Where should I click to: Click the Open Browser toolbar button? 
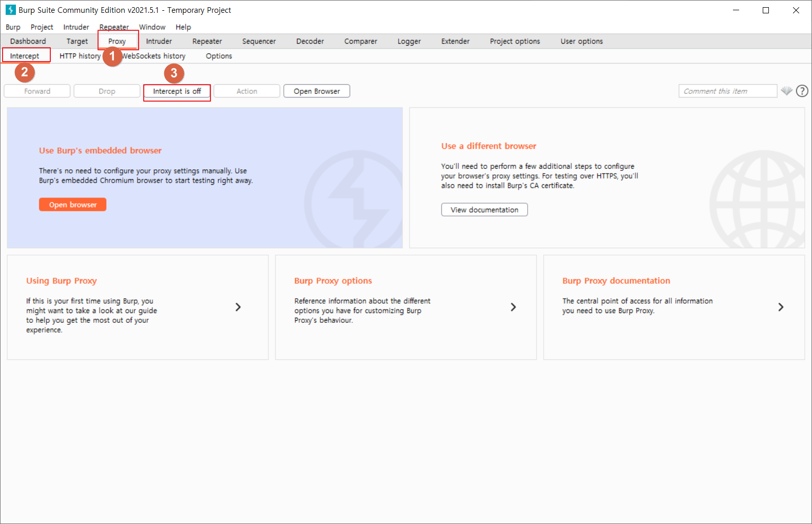317,91
